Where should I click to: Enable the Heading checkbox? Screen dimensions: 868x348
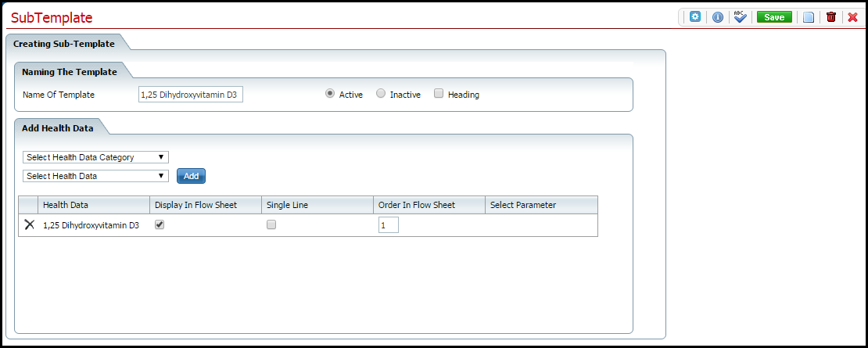439,94
